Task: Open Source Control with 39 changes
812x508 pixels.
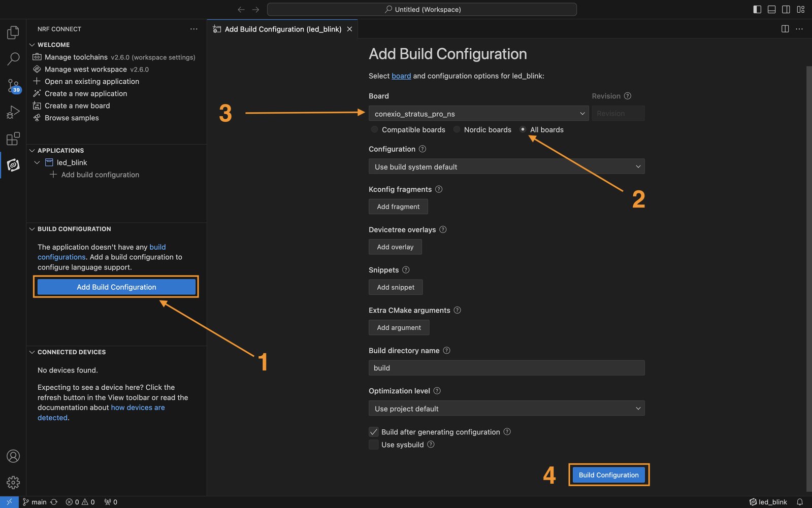Action: coord(13,85)
